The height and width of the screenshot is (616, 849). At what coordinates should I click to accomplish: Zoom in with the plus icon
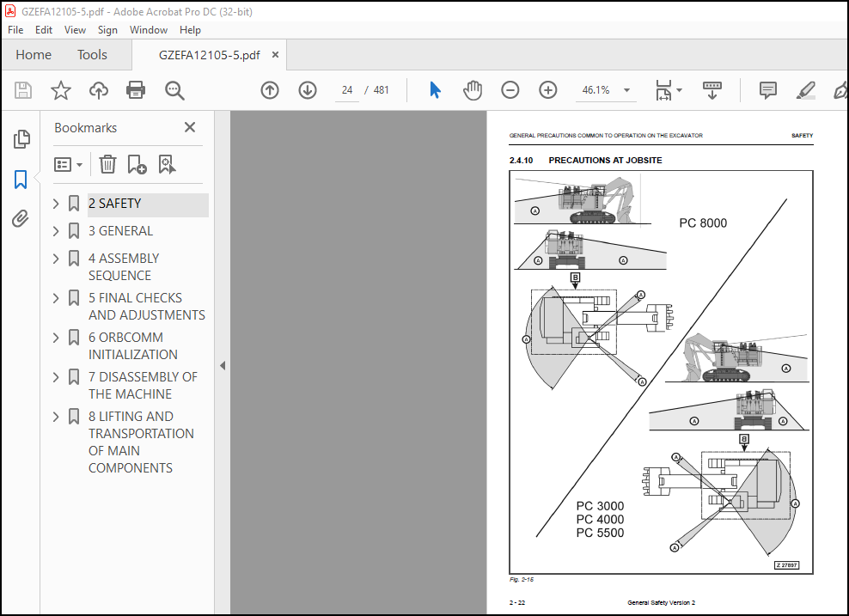(548, 90)
